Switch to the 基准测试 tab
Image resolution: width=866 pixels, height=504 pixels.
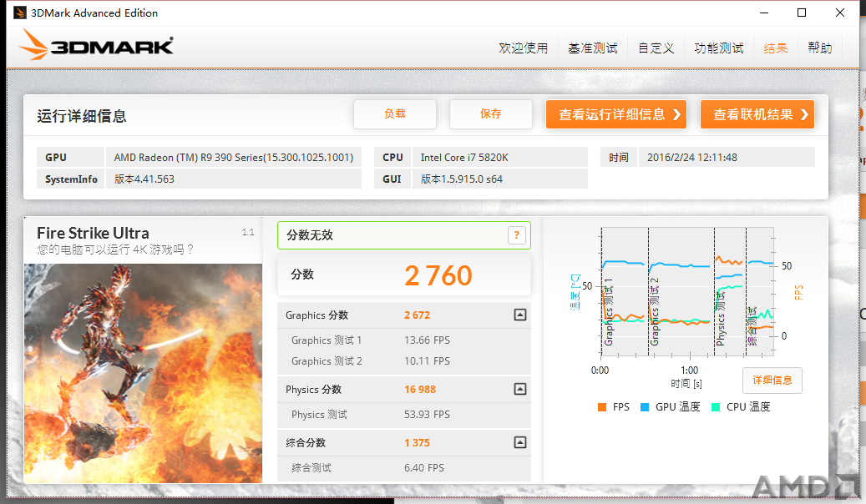pyautogui.click(x=593, y=48)
